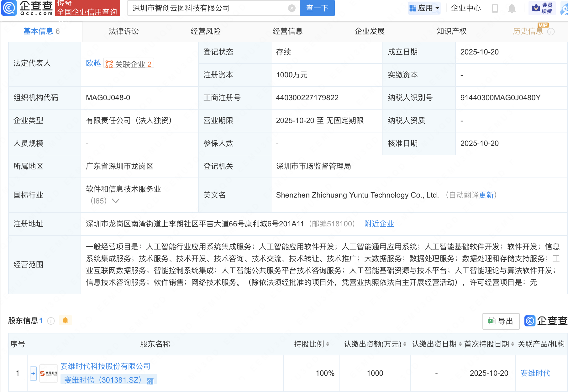The image size is (568, 392).
Task: Open the mobile app icon
Action: pos(495,8)
